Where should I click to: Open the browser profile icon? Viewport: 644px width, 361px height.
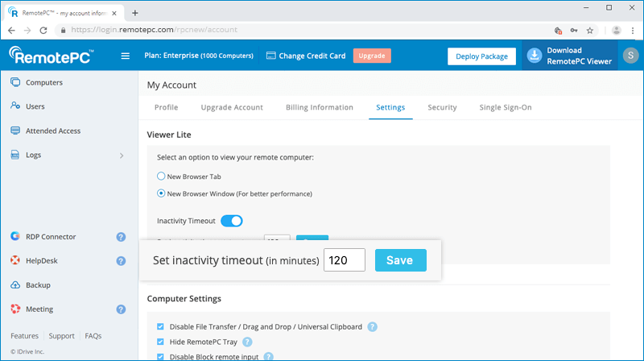tap(616, 30)
